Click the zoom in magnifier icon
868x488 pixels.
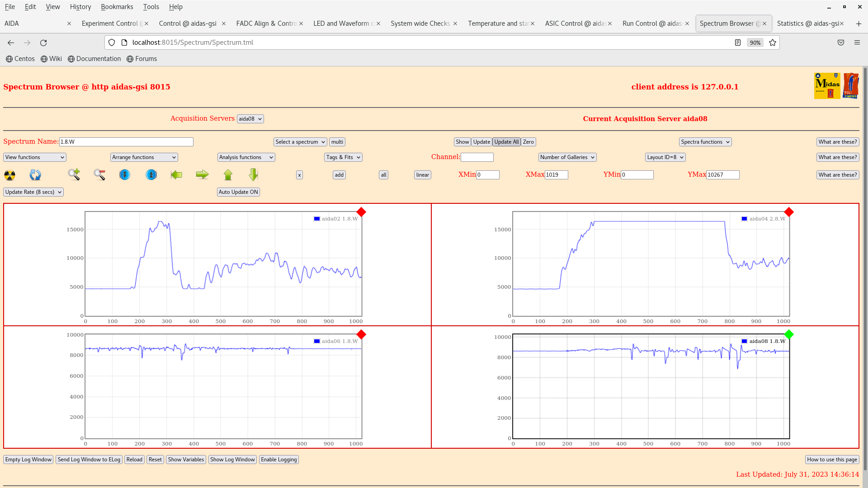tap(74, 174)
